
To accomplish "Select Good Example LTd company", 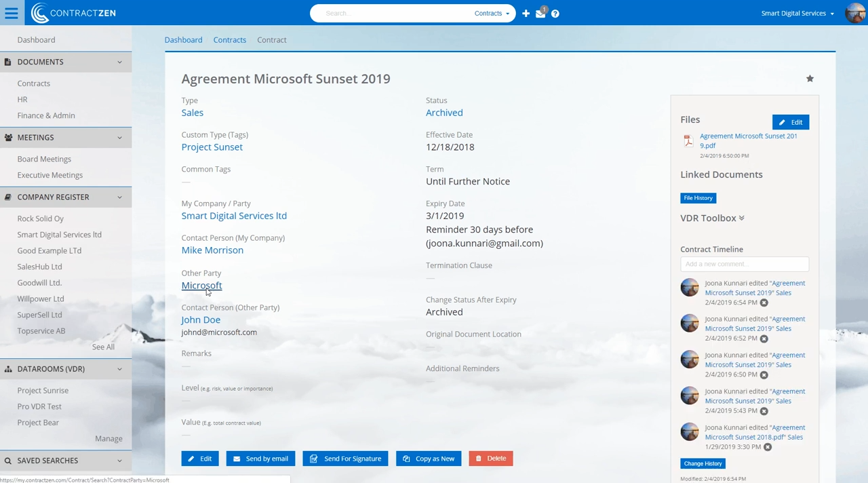I will coord(50,251).
